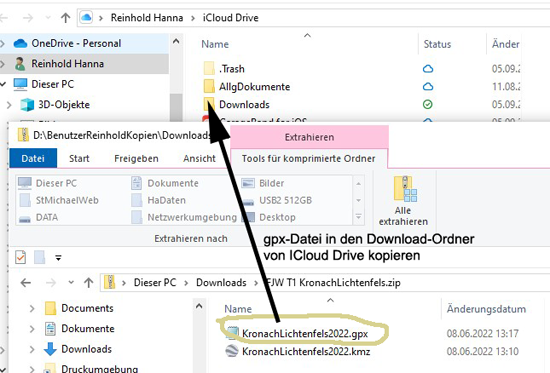550x373 pixels.
Task: Collapse the Dieser PC tree node
Action: point(3,84)
